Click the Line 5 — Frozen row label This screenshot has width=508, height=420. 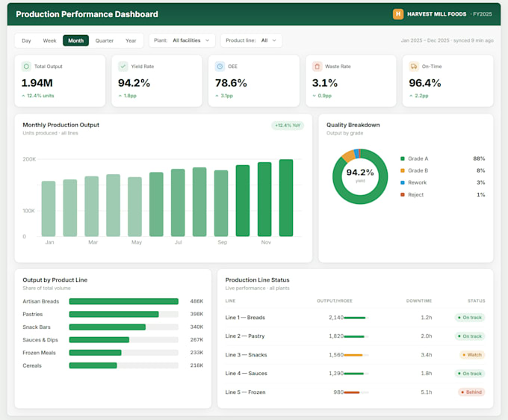click(245, 392)
